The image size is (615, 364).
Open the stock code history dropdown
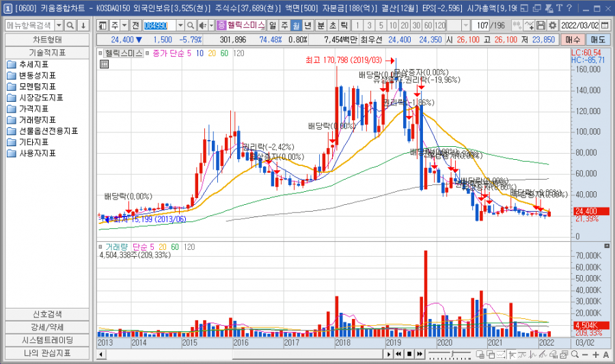click(180, 25)
